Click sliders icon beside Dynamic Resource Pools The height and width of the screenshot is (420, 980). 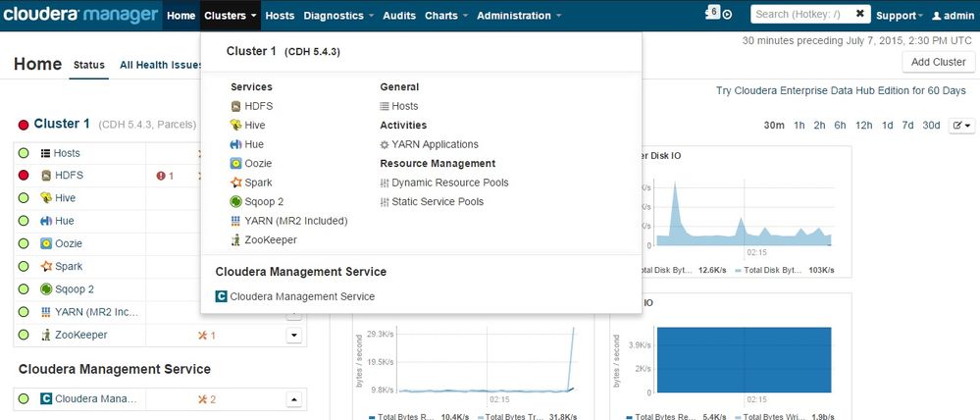click(x=385, y=184)
